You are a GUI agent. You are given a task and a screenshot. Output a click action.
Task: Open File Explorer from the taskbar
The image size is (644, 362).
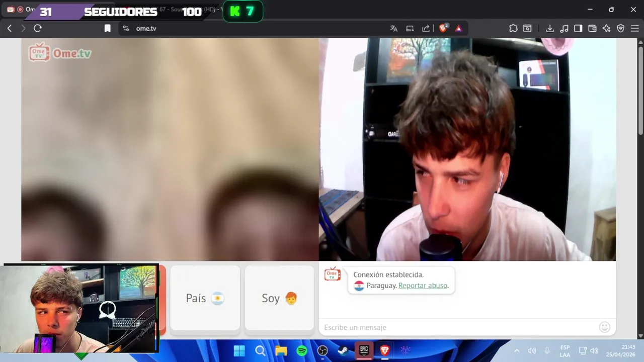[x=281, y=350]
